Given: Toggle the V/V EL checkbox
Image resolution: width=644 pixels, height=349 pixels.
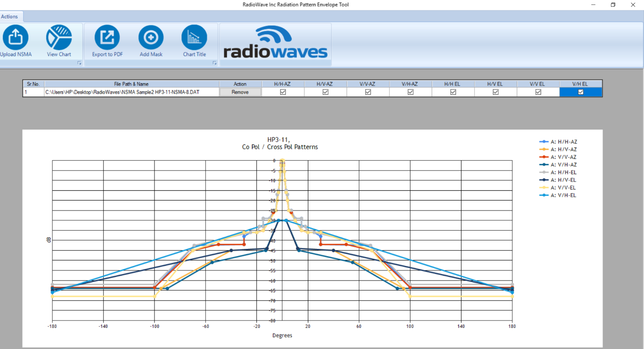Looking at the screenshot, I should click(x=538, y=92).
